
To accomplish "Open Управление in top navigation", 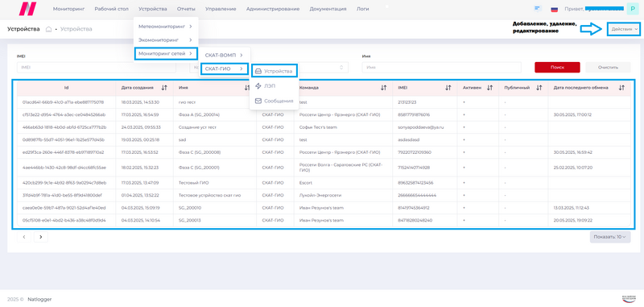I will click(221, 9).
